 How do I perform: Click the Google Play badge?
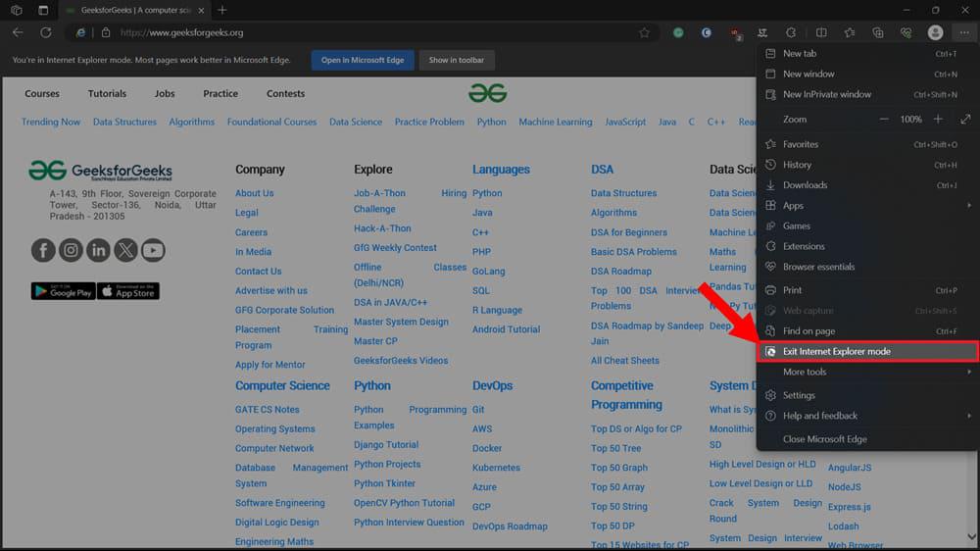click(x=63, y=291)
